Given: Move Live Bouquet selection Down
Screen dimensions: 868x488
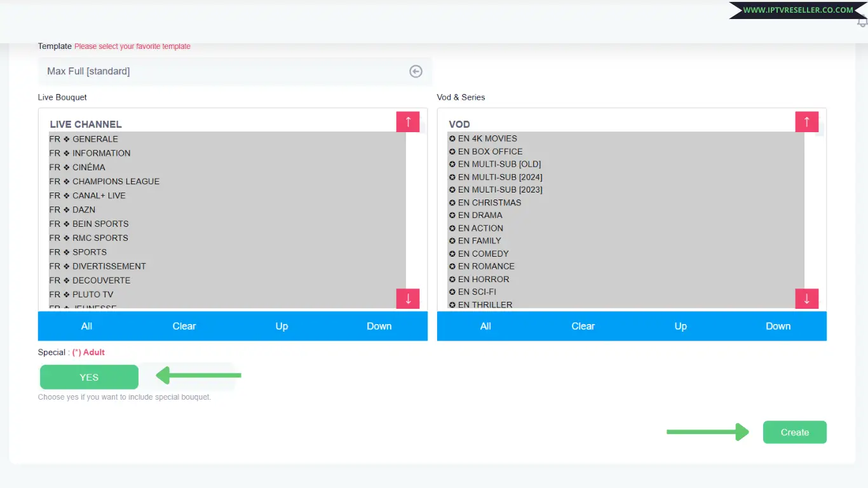Looking at the screenshot, I should (x=379, y=326).
